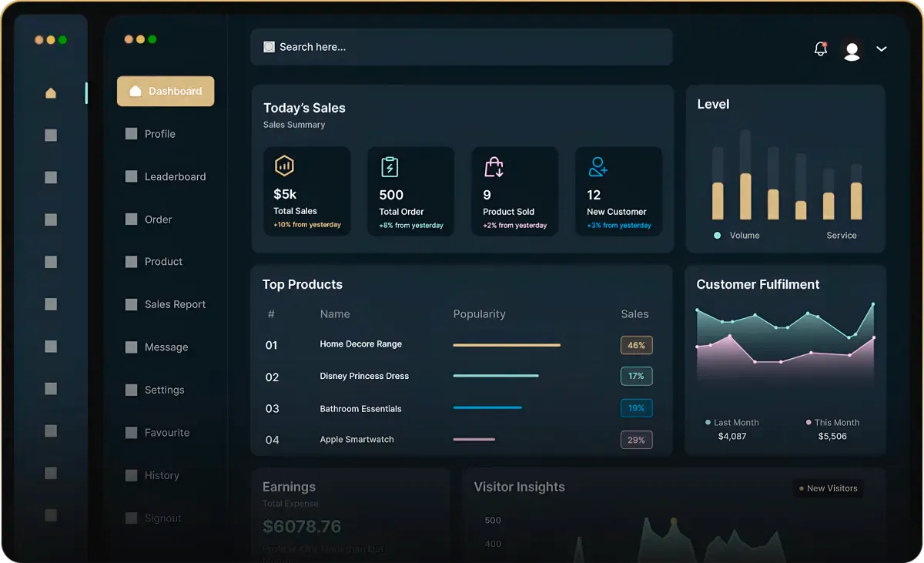Click the Total Order clipboard icon

tap(390, 166)
